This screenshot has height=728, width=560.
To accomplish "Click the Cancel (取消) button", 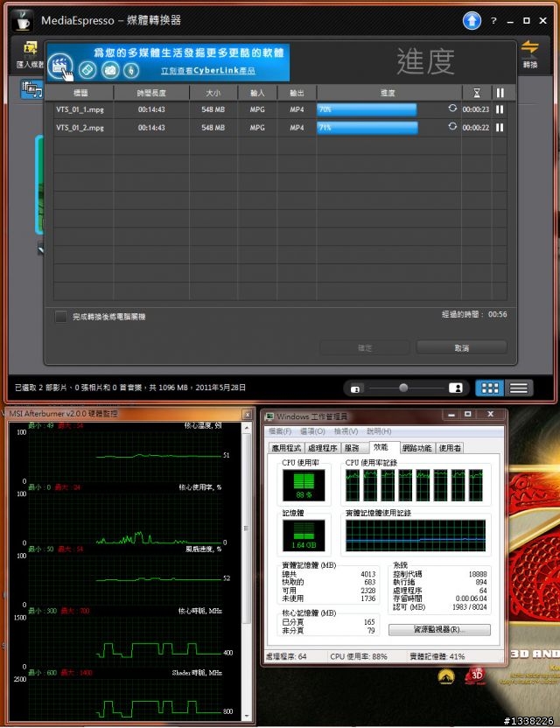I will pyautogui.click(x=461, y=347).
